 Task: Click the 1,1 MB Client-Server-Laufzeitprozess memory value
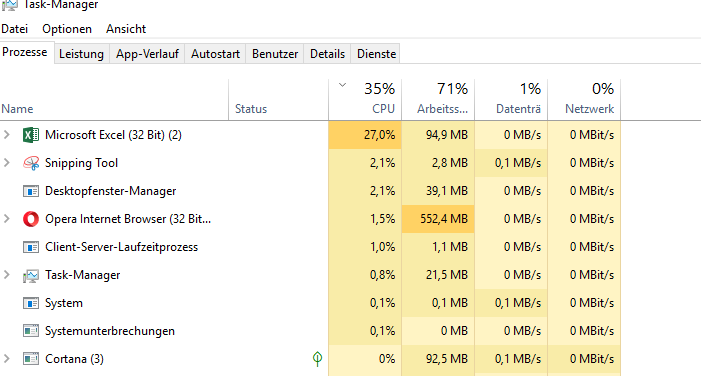click(450, 247)
